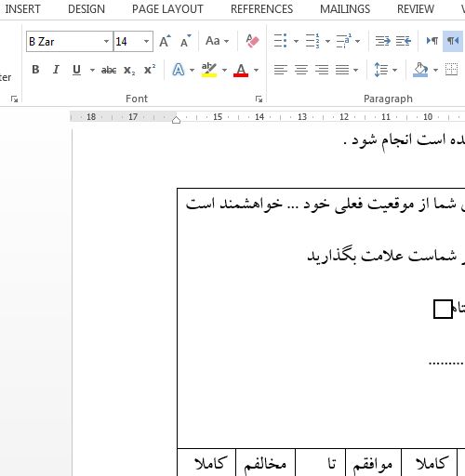The image size is (465, 476).
Task: Click the text علامت بگذارید
Action: tap(355, 257)
